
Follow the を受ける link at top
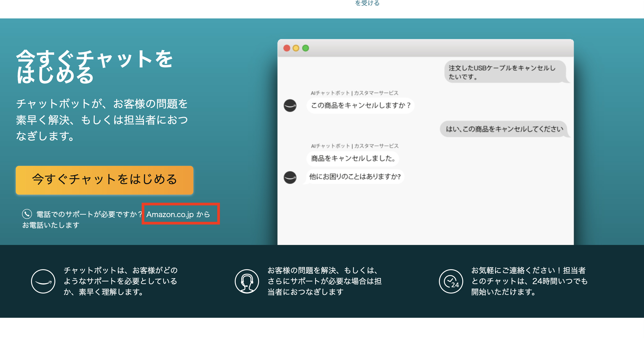pyautogui.click(x=367, y=3)
